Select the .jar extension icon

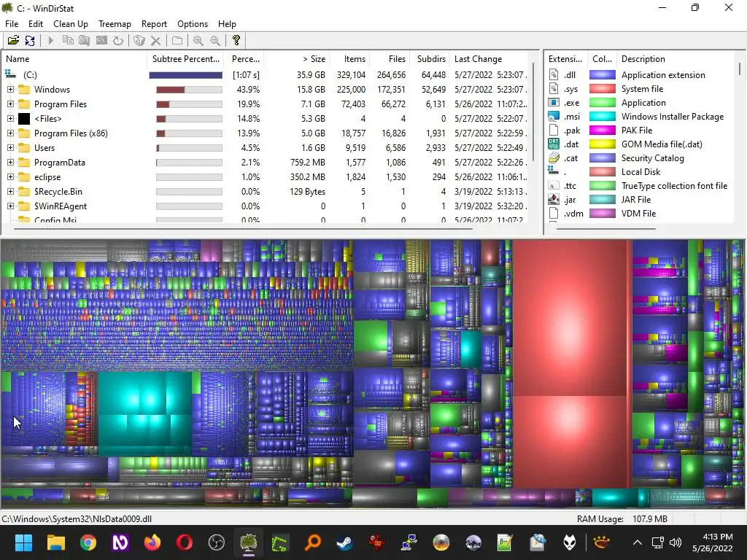coord(554,199)
